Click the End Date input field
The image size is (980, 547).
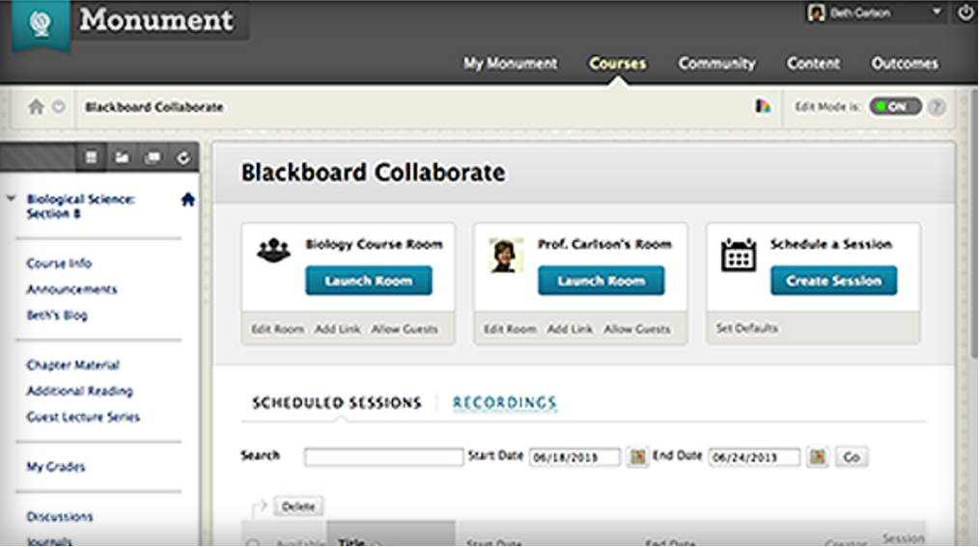coord(754,457)
